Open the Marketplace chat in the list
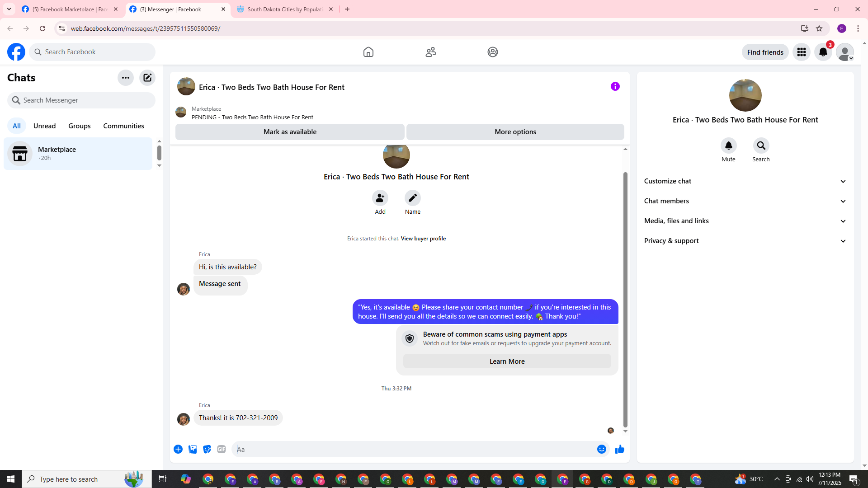Viewport: 868px width, 488px height. point(78,154)
